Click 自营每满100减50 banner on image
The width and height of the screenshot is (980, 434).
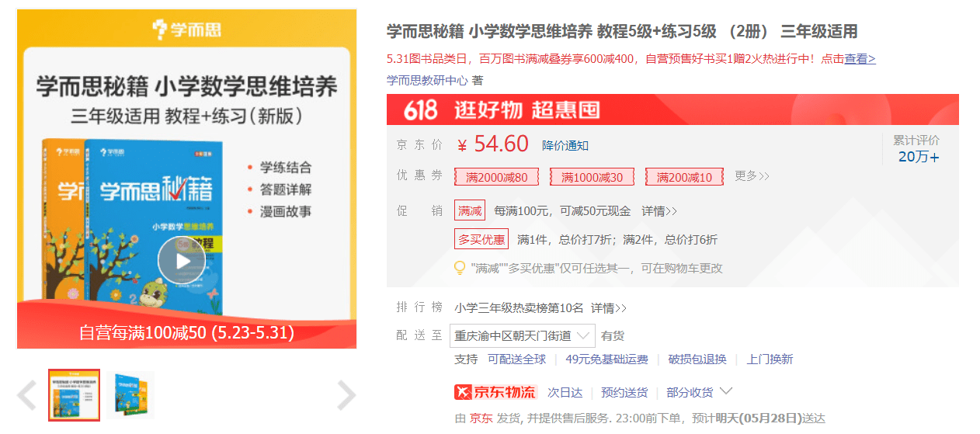point(186,332)
